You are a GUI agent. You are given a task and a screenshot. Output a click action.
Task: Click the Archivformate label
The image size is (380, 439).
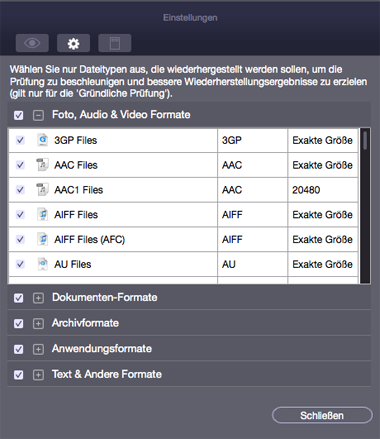click(x=85, y=323)
